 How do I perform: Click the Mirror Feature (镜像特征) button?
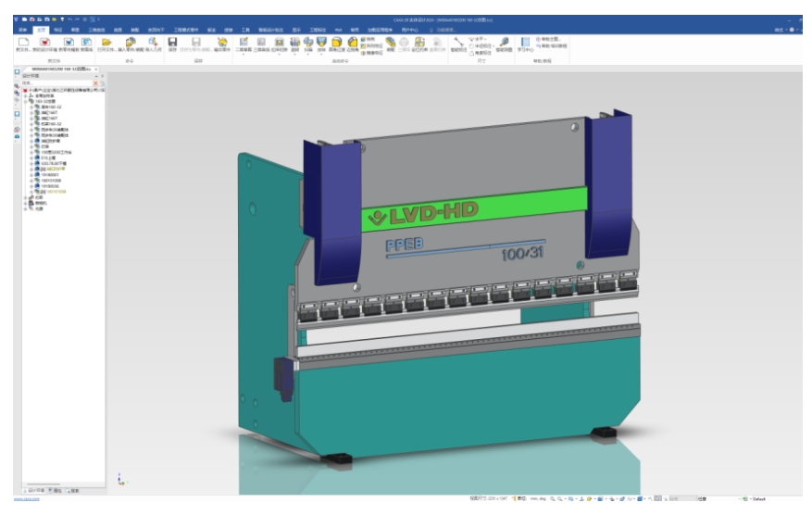372,52
